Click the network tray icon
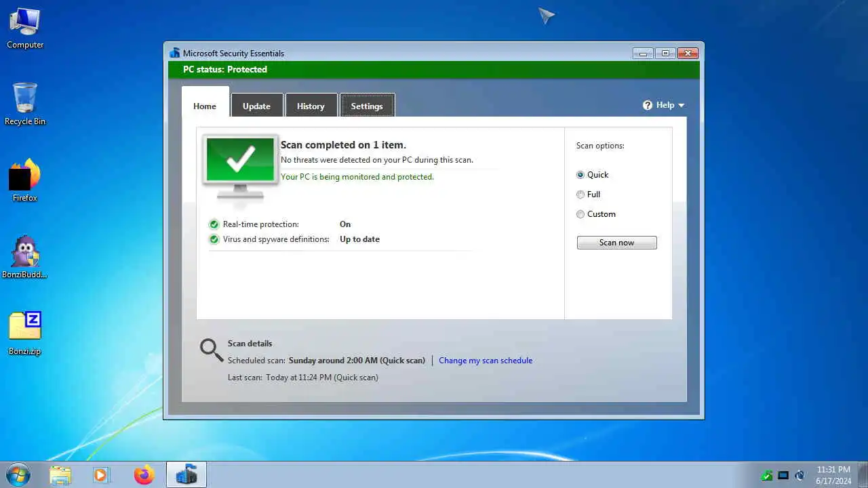Image resolution: width=868 pixels, height=488 pixels. pyautogui.click(x=783, y=475)
